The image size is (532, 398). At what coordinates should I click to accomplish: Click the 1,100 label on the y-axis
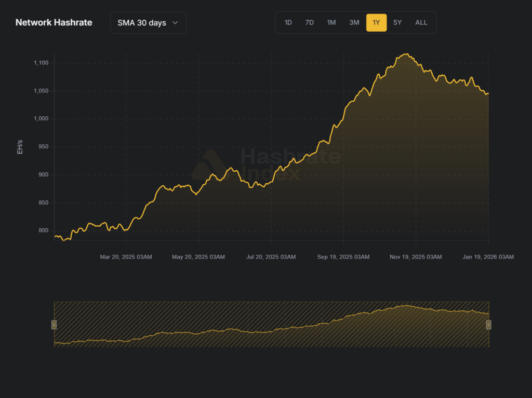(x=41, y=63)
